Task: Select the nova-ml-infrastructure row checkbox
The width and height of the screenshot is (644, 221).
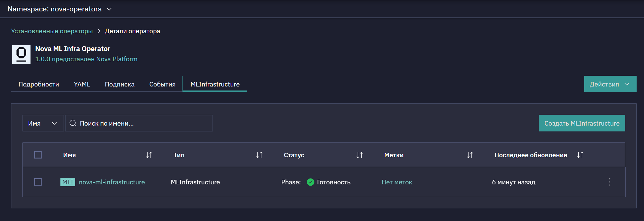Action: tap(38, 182)
